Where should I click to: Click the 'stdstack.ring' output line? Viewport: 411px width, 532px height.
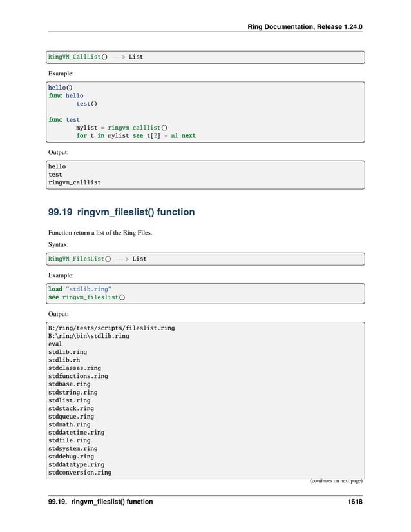click(x=71, y=408)
